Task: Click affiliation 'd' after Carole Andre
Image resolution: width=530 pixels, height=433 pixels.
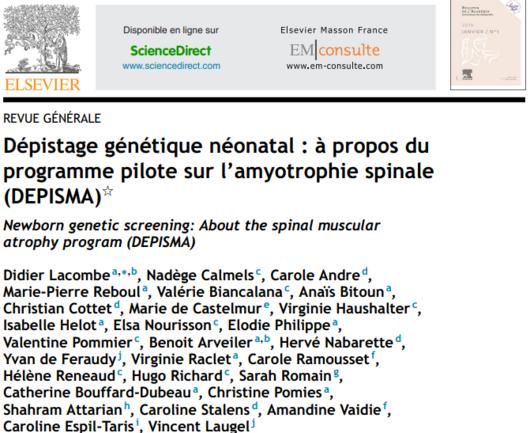Action: point(365,271)
